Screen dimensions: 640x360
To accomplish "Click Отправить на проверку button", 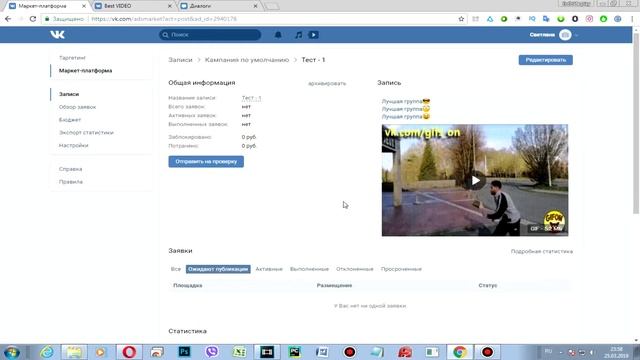I will coord(206,162).
